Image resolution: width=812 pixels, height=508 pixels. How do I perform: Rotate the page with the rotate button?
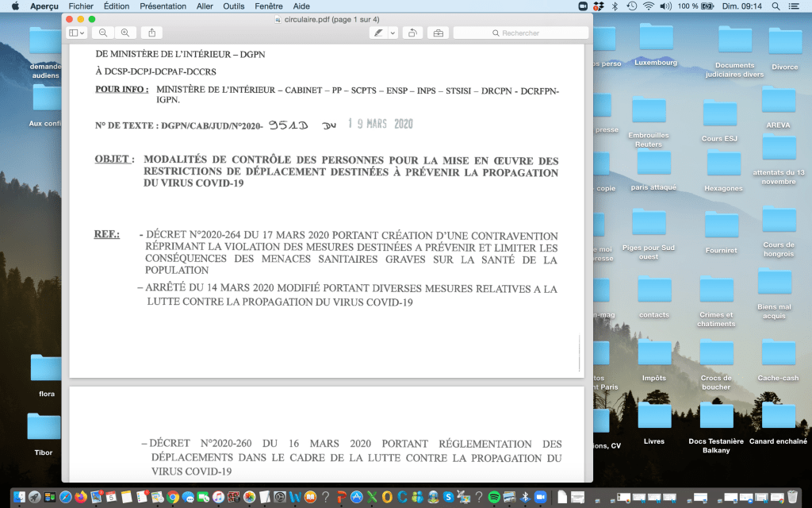pos(412,33)
